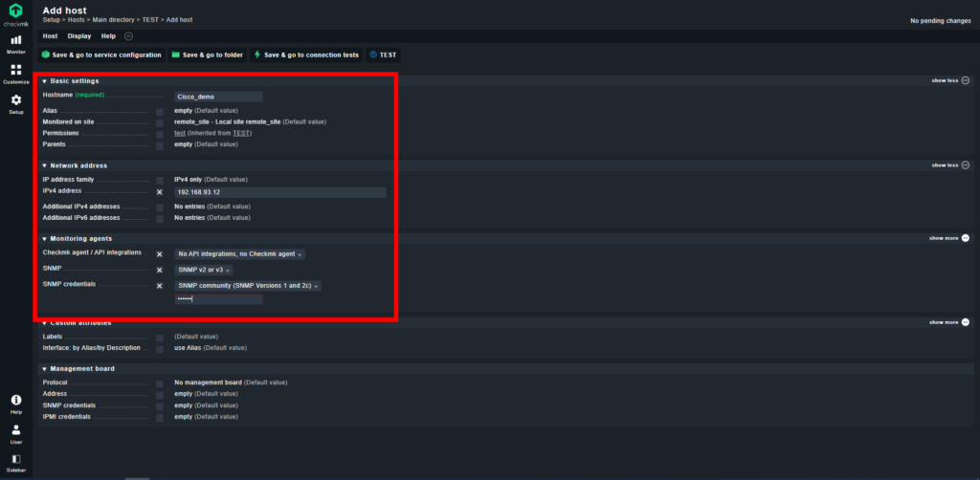
Task: Toggle the Sidebar icon
Action: (16, 459)
